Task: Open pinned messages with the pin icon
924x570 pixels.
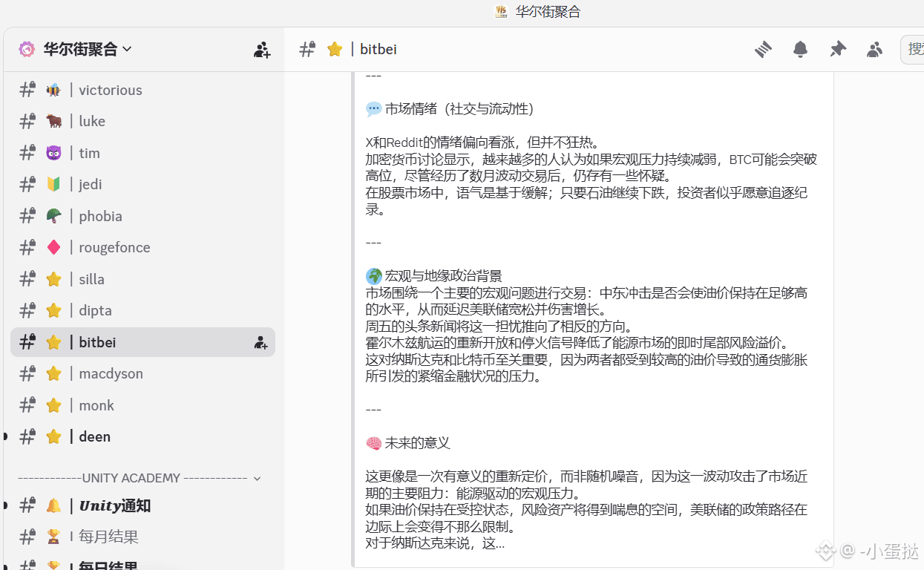Action: [838, 49]
